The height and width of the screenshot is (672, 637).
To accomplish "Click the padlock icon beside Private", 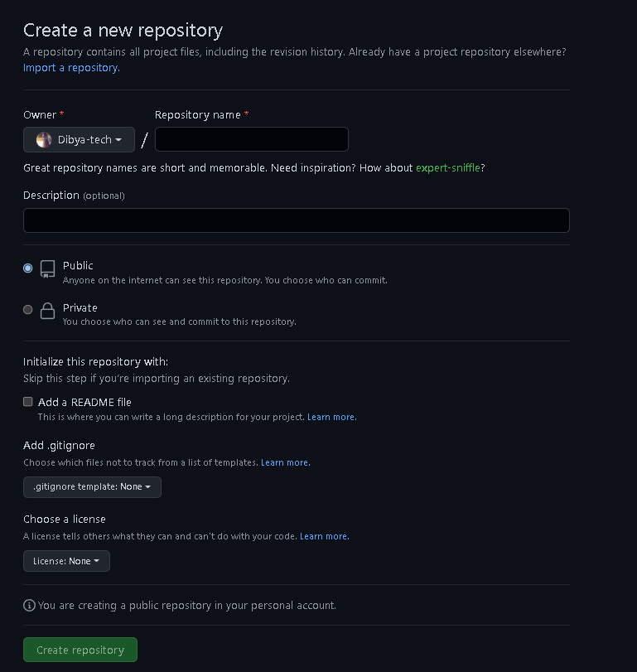I will click(47, 310).
